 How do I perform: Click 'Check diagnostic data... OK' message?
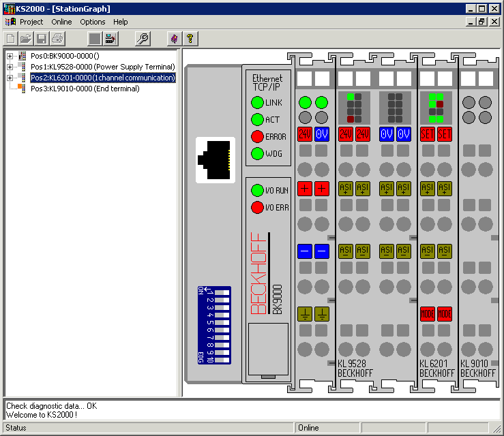click(x=51, y=406)
